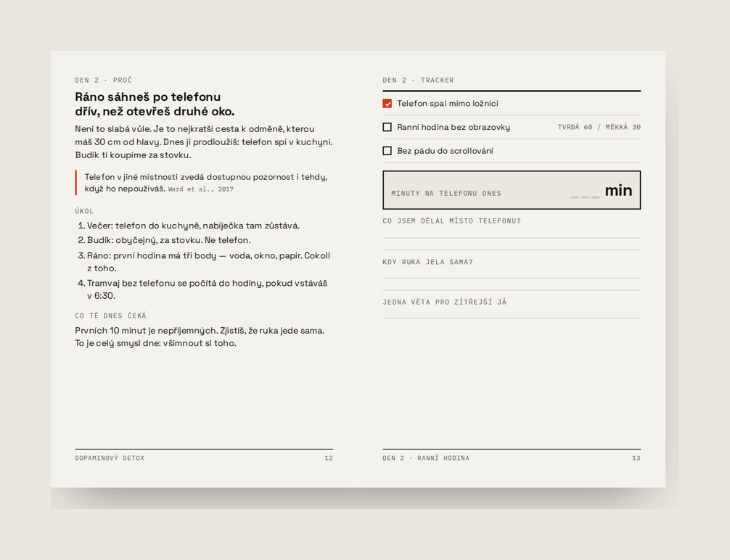Viewport: 730px width, 560px height.
Task: Click the paragraph starting 'Není to slabá vůle'
Action: [204, 142]
